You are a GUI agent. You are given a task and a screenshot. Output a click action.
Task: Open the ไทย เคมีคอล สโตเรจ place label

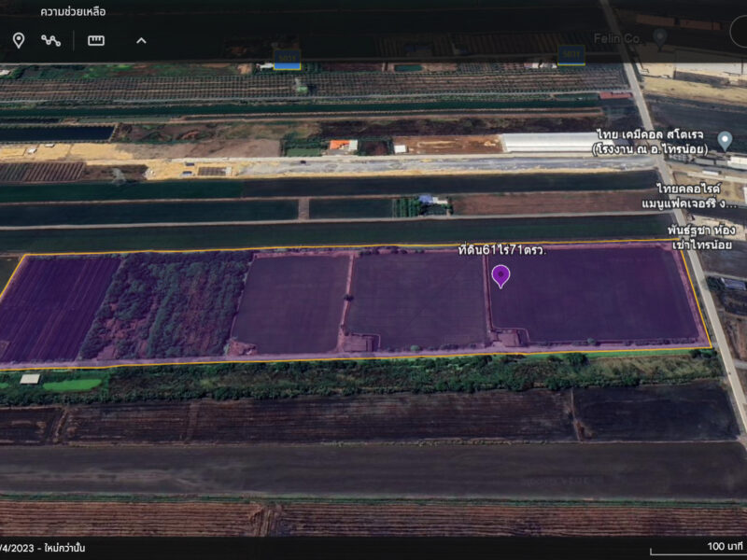coord(649,142)
